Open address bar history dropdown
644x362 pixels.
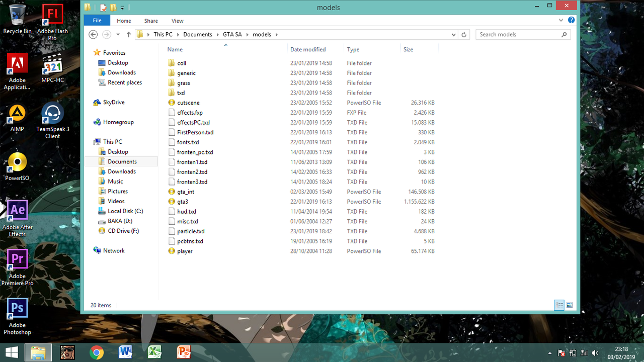(x=453, y=35)
